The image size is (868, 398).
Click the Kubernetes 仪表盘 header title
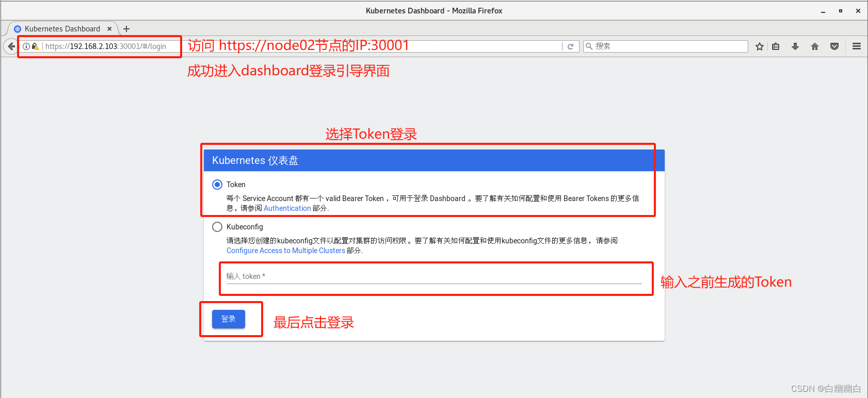(255, 160)
